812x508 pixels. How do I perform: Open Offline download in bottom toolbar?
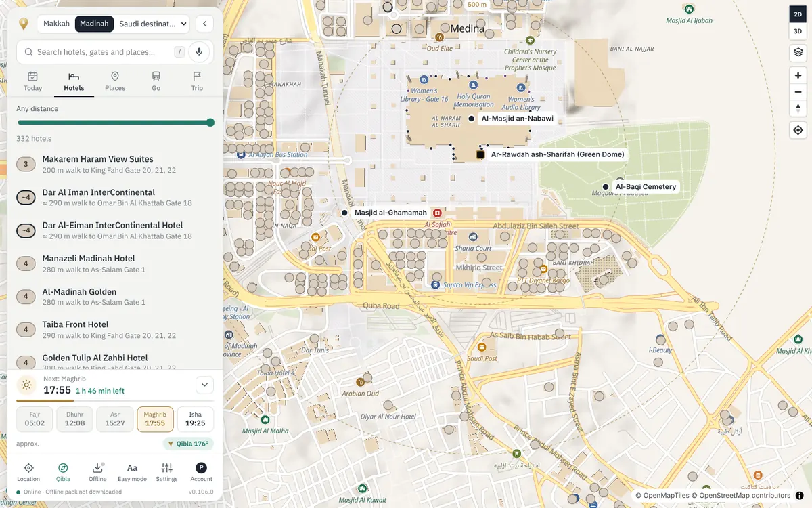97,472
